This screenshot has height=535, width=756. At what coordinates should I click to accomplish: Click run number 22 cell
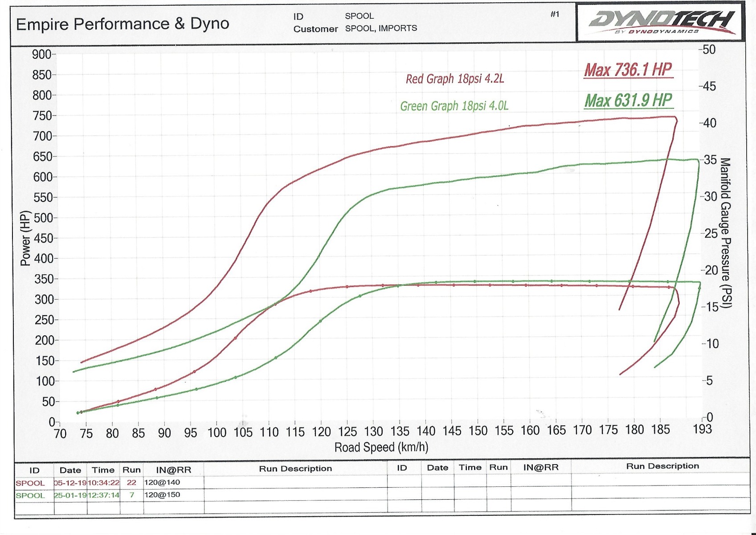pyautogui.click(x=131, y=482)
